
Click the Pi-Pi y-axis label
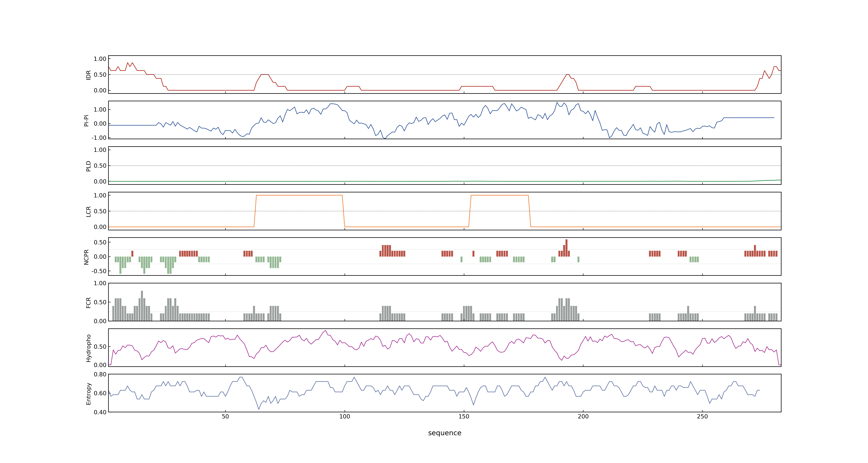pyautogui.click(x=86, y=120)
